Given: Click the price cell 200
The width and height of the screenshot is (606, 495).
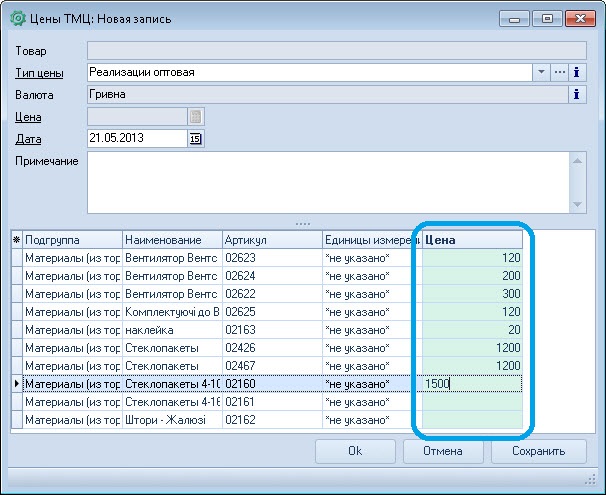Looking at the screenshot, I should 472,276.
